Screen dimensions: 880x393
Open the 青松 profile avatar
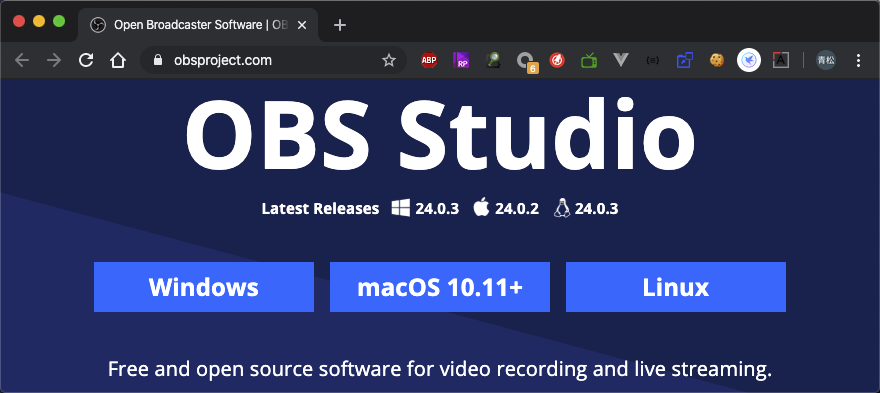tap(826, 60)
